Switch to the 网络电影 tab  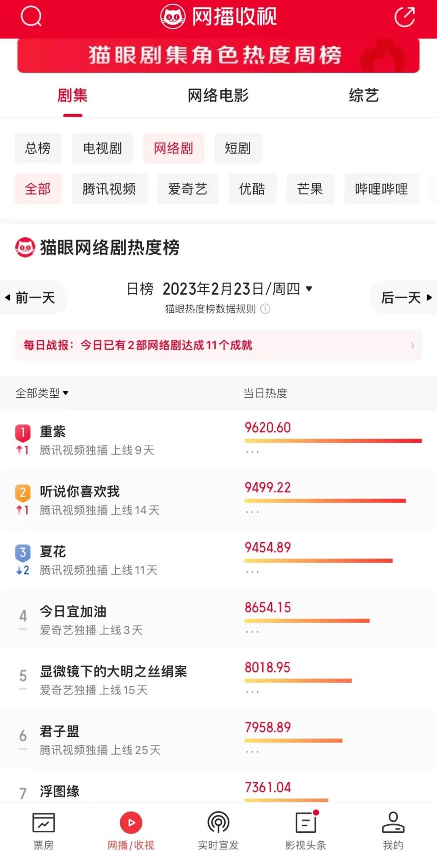[x=218, y=96]
